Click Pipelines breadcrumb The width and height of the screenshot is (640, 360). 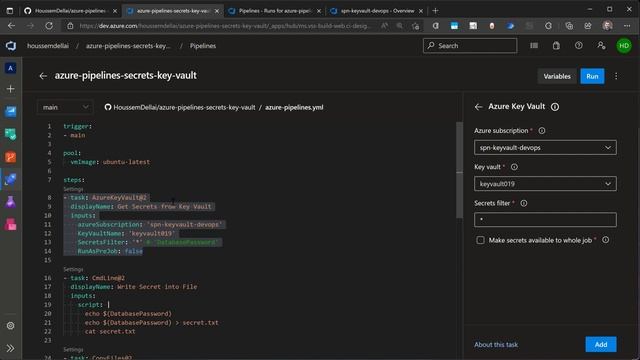tap(203, 46)
